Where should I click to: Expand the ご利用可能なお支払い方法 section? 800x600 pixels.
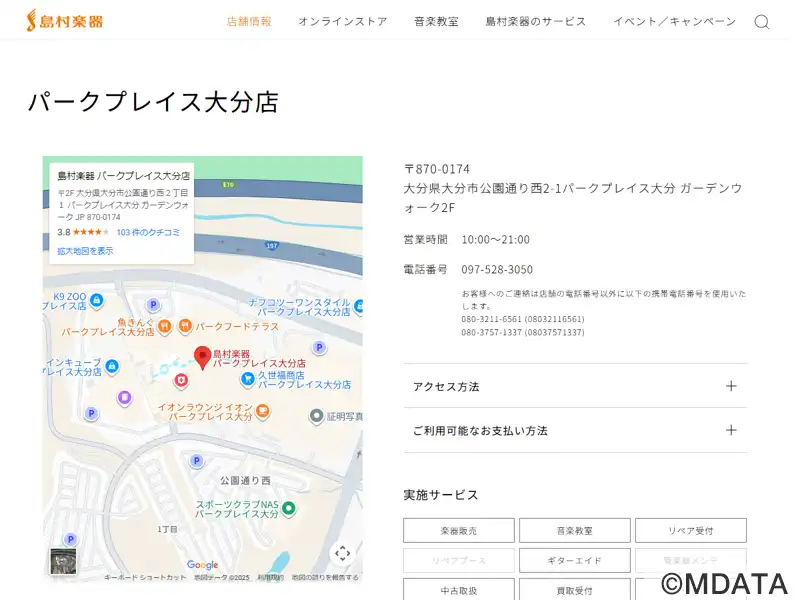point(575,431)
